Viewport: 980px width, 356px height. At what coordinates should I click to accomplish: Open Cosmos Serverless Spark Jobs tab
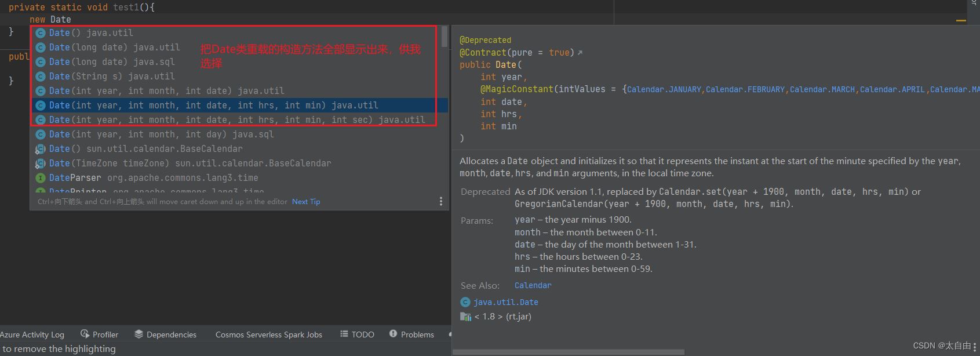click(268, 335)
